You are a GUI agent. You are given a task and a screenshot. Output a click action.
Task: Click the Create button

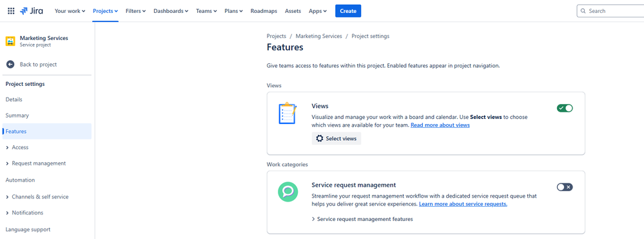point(348,11)
